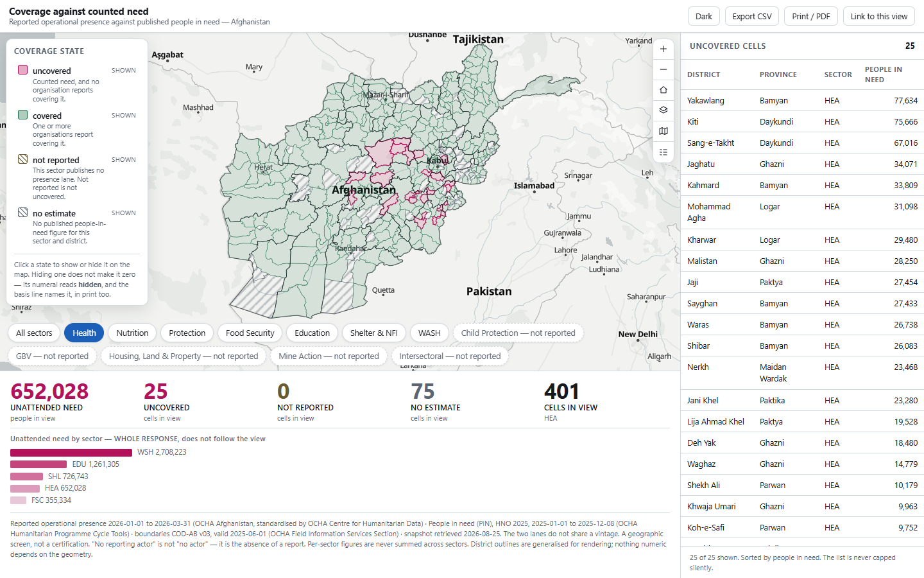Zoom out on the map
Screen dimensions: 924x578
663,69
